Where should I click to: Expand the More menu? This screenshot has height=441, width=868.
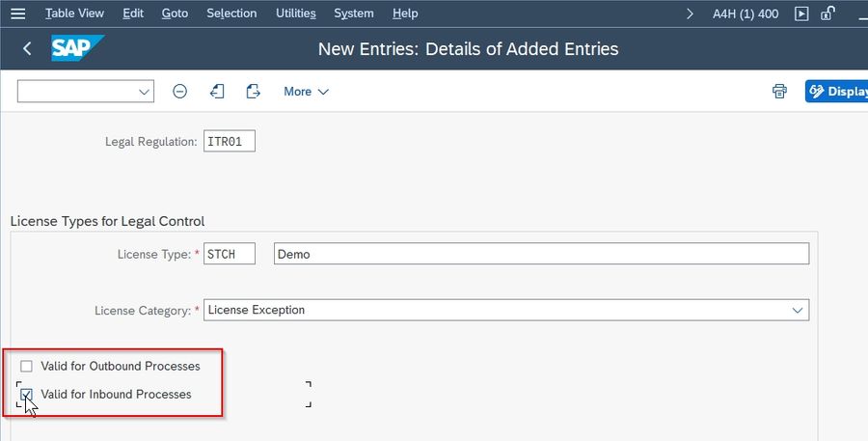(306, 92)
